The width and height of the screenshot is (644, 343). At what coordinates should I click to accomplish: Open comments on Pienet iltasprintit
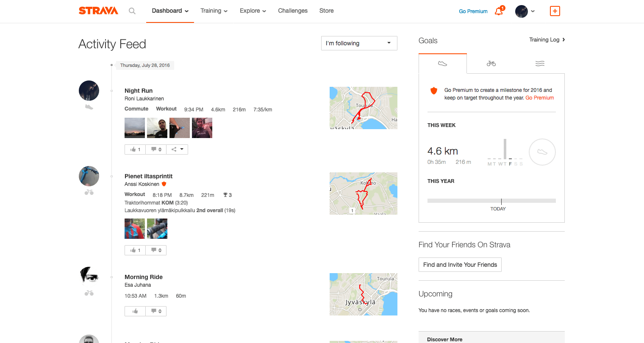(156, 250)
